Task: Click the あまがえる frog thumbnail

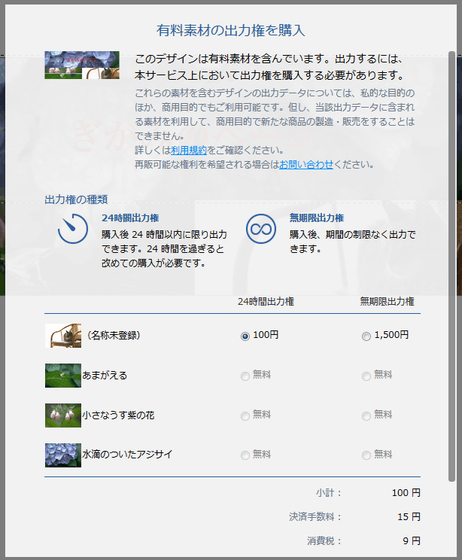Action: pyautogui.click(x=63, y=376)
